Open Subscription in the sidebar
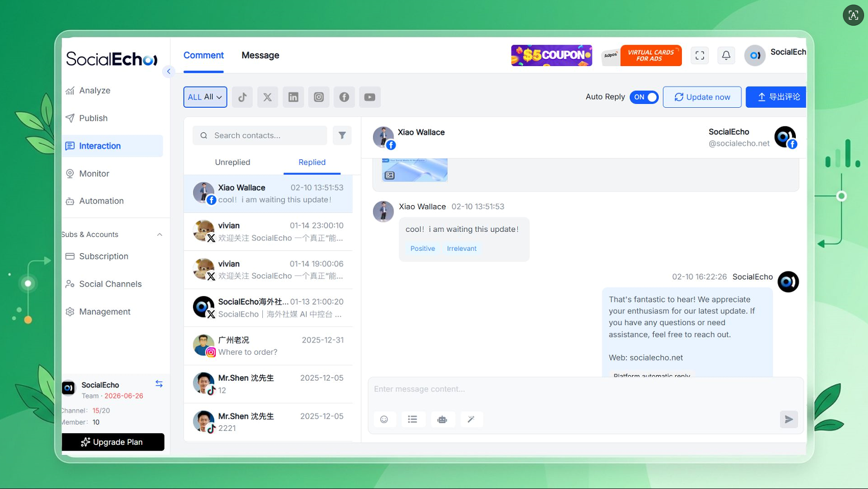868x489 pixels. 112,256
